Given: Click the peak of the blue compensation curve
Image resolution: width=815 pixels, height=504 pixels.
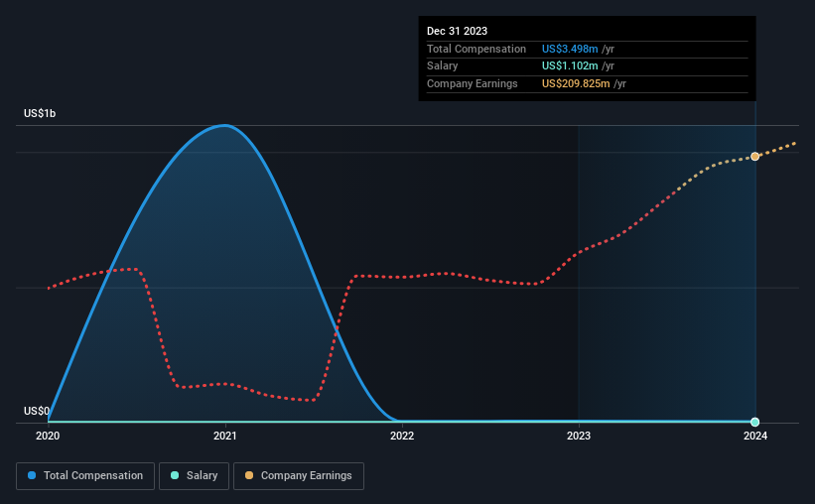Looking at the screenshot, I should click(224, 125).
